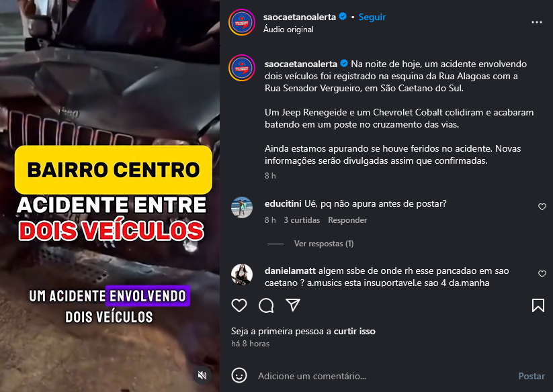Open educitini's profile avatar
The image size is (553, 392).
[x=242, y=207]
